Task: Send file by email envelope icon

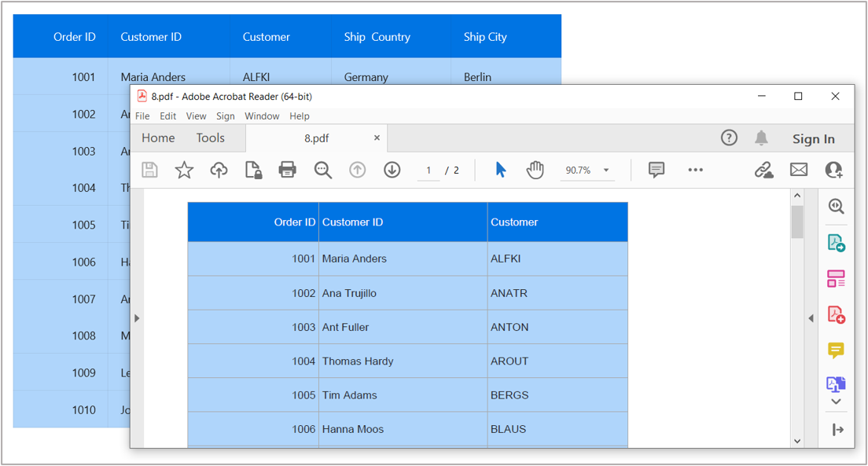Action: coord(799,170)
